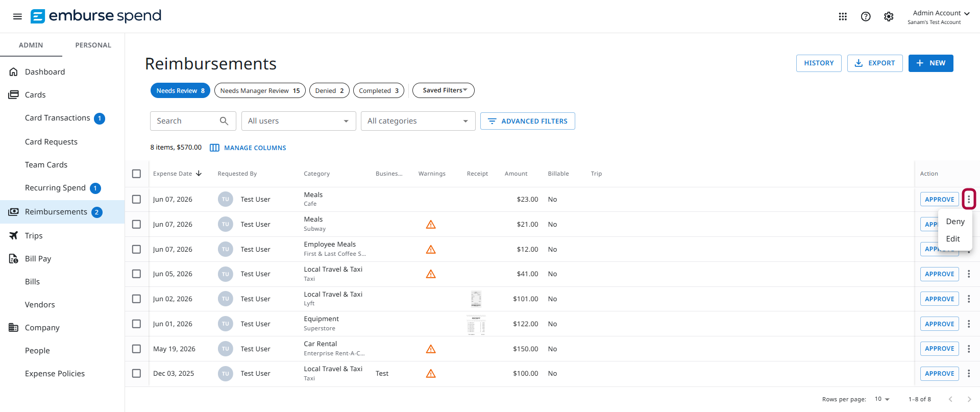Select the $23.00 Meals Cafe row checkbox
Screen dimensions: 980x412
pos(136,200)
